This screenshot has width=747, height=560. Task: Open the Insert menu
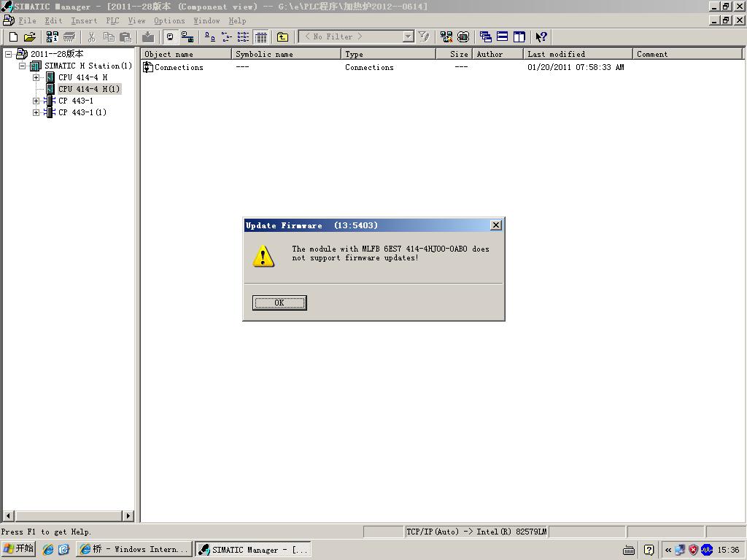(84, 21)
